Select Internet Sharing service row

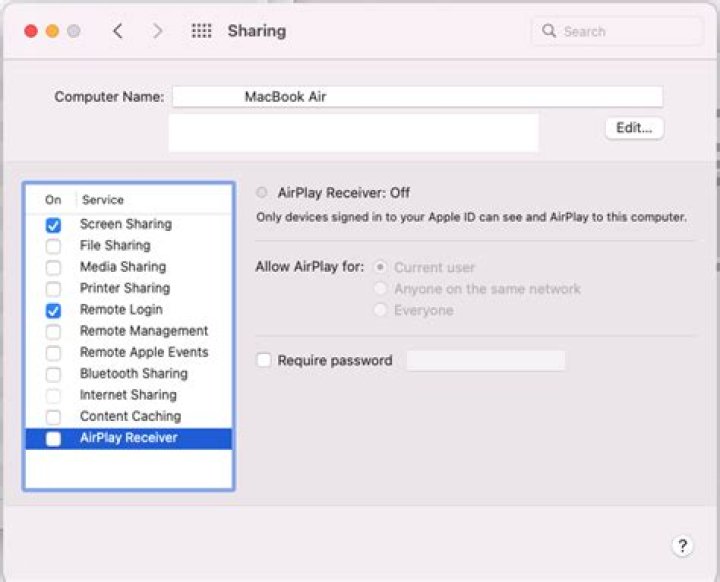tap(129, 395)
